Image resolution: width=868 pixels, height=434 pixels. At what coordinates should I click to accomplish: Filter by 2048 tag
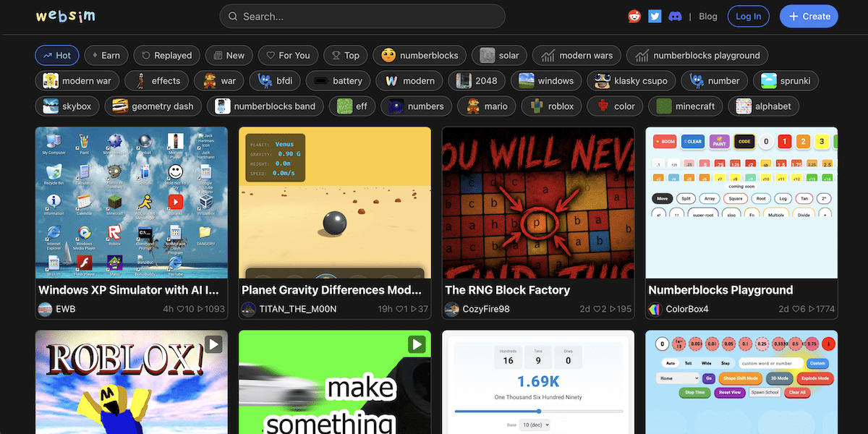pos(476,80)
